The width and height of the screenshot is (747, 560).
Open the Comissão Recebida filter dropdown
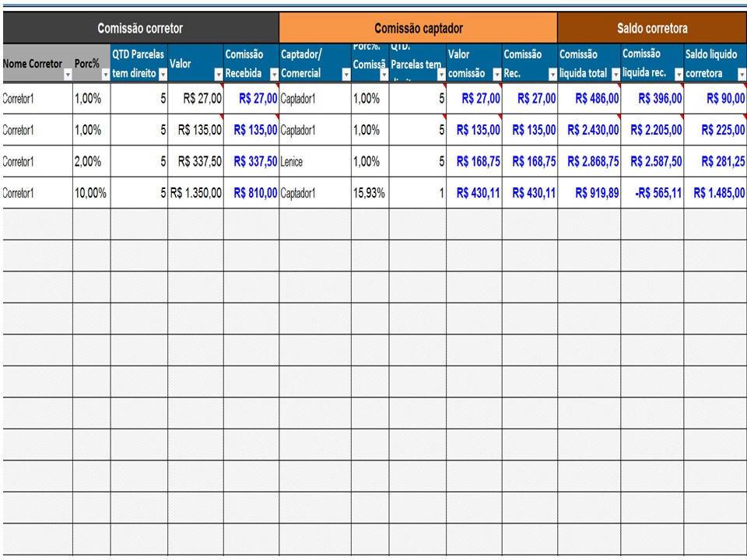274,75
